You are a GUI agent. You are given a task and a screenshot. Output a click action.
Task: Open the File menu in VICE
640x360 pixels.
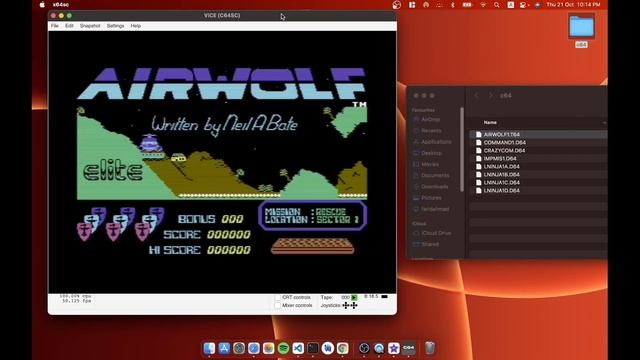(x=55, y=26)
